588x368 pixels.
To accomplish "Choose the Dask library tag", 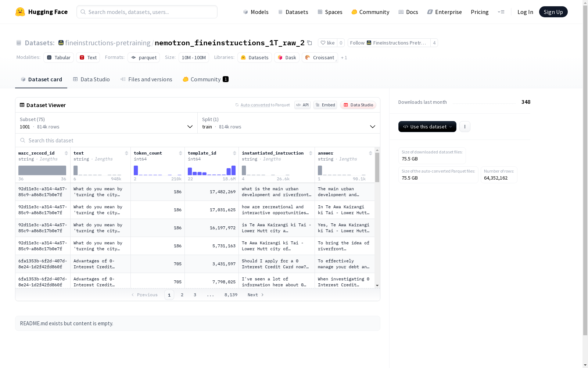I will [287, 57].
